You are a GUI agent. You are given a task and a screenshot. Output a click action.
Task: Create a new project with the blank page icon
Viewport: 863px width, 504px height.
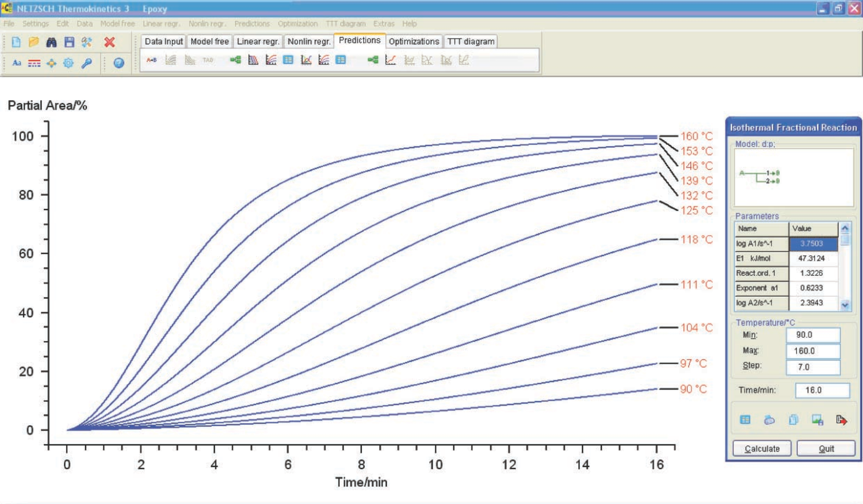[x=16, y=42]
